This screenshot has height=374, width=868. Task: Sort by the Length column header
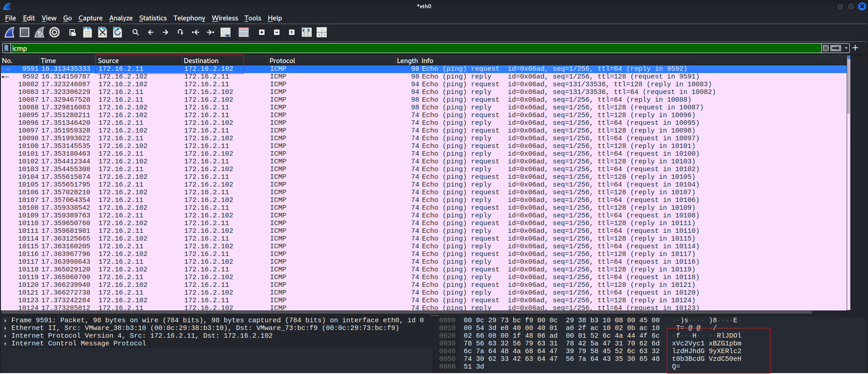[x=407, y=61]
